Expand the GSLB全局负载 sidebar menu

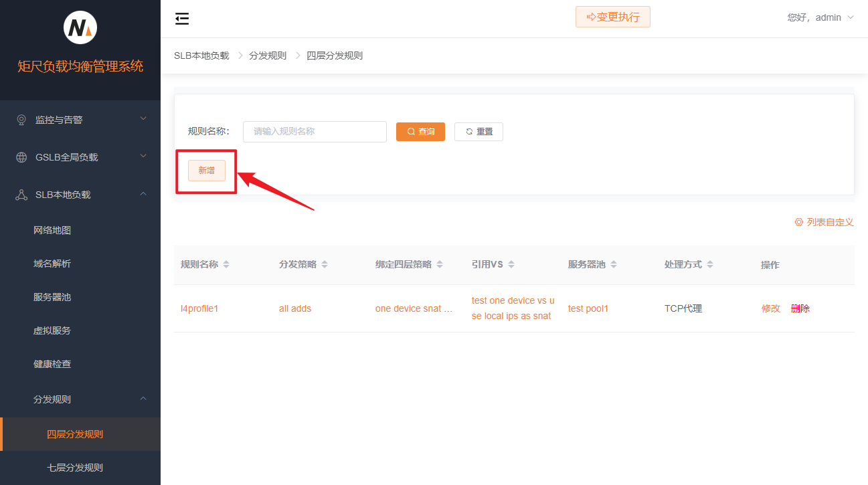pyautogui.click(x=80, y=157)
